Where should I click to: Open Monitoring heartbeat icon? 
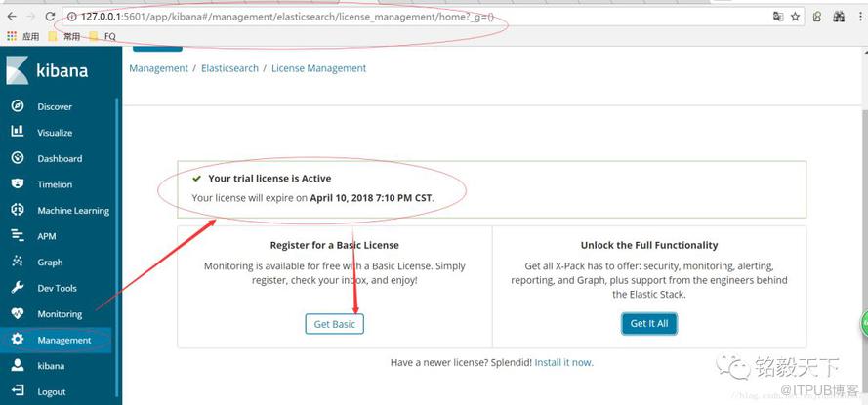click(x=18, y=313)
